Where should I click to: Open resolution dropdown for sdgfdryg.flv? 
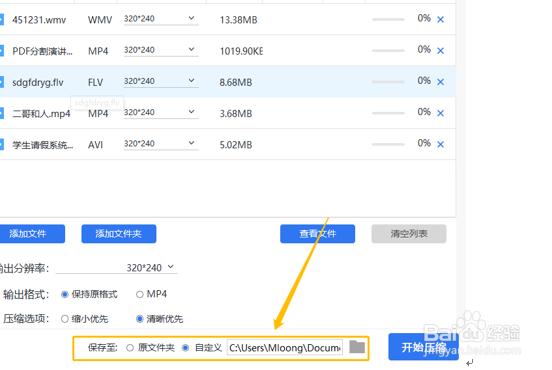point(161,81)
